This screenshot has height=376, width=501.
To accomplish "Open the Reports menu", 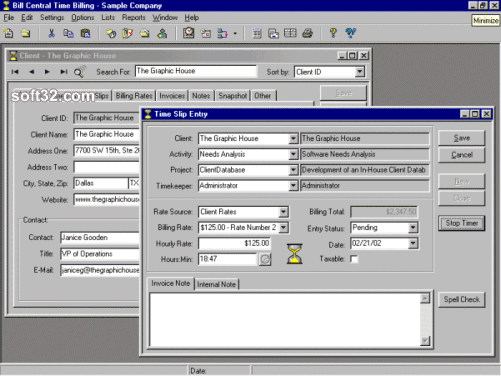I will (x=134, y=17).
